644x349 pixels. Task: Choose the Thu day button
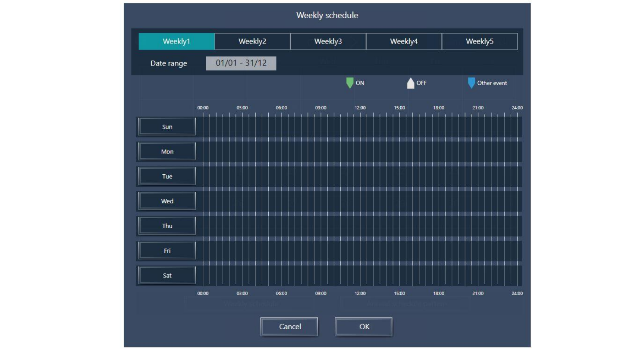[167, 226]
